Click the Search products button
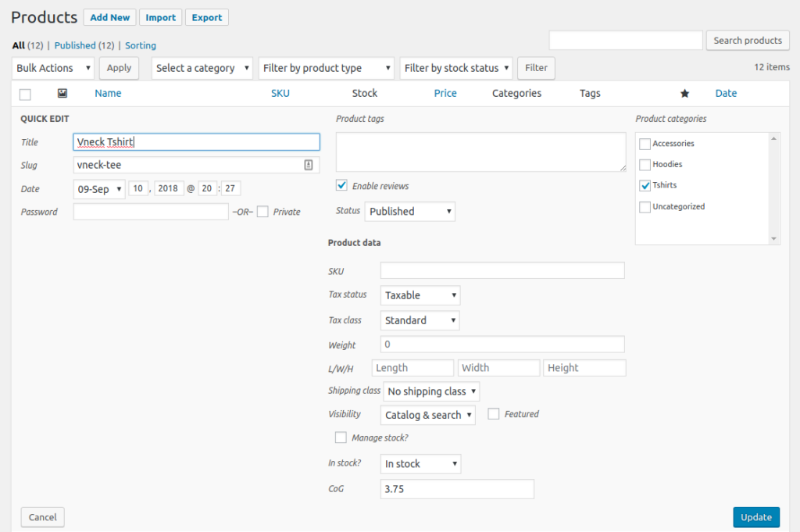This screenshot has width=800, height=532. (748, 41)
